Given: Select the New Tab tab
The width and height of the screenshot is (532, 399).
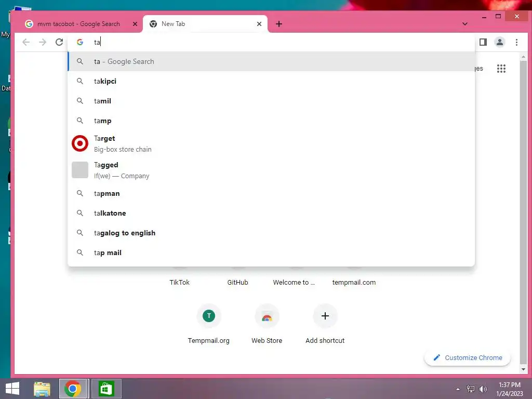Looking at the screenshot, I should pos(205,24).
